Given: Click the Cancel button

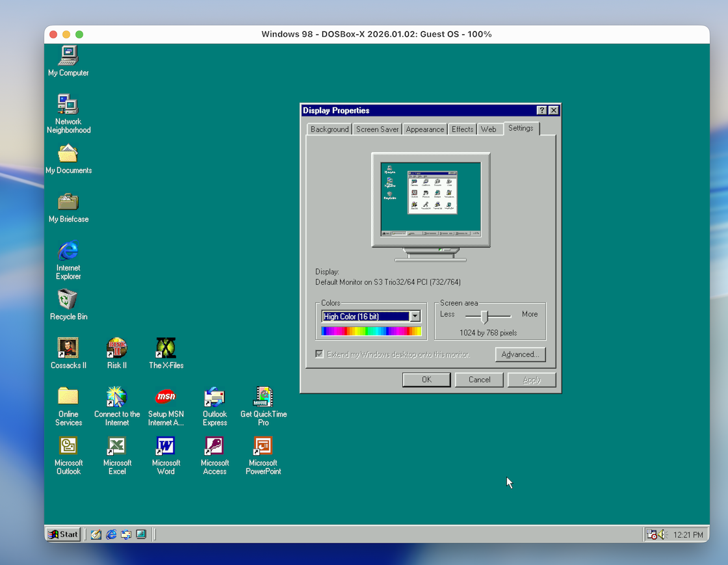Looking at the screenshot, I should click(479, 380).
